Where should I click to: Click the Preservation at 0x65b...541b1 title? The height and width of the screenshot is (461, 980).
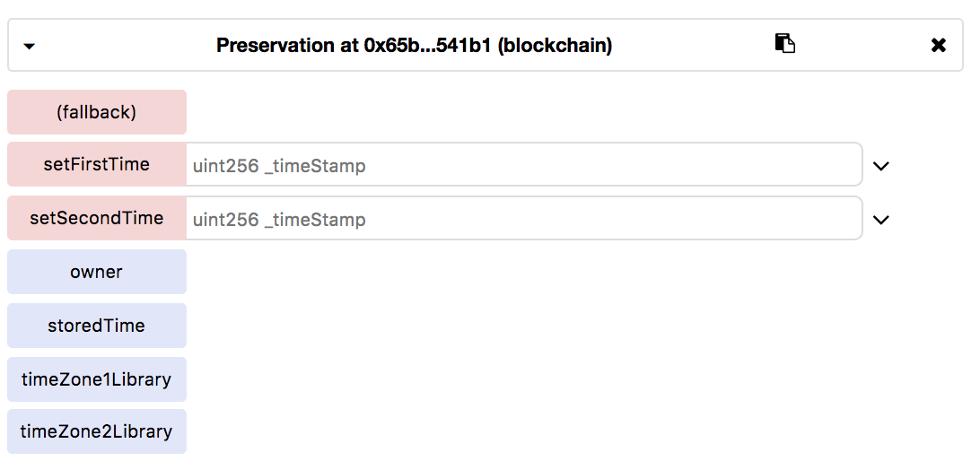coord(414,45)
